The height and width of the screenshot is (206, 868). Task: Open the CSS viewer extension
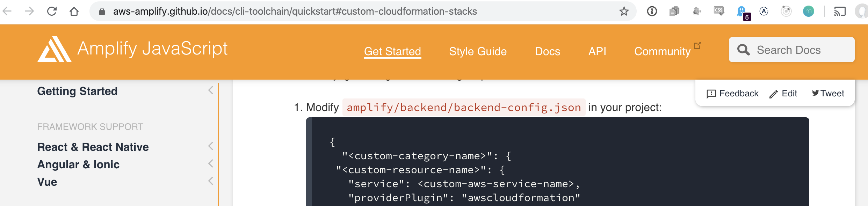[719, 11]
